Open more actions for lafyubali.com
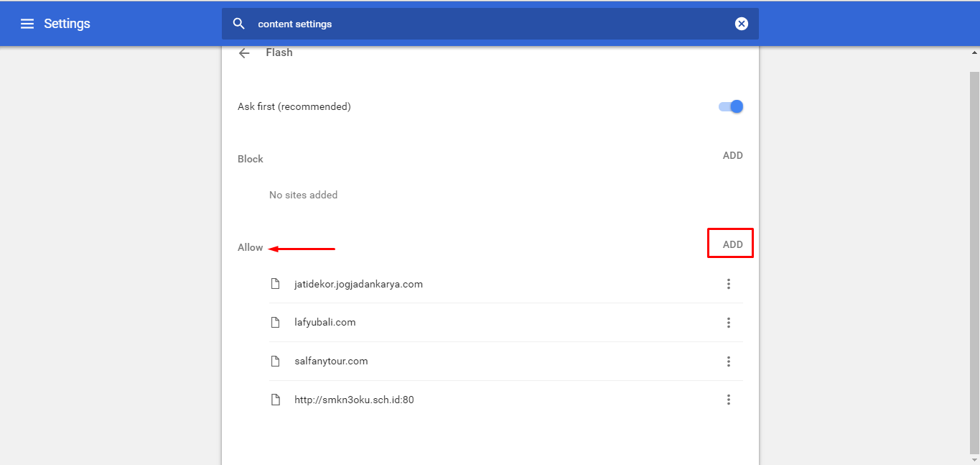 728,323
